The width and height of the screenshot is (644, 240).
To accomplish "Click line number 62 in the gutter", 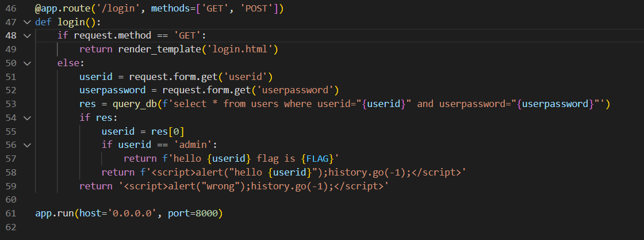I will coord(11,227).
